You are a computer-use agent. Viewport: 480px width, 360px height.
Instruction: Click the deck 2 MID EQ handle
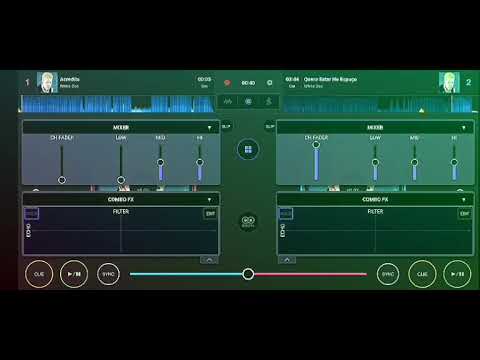click(x=415, y=162)
